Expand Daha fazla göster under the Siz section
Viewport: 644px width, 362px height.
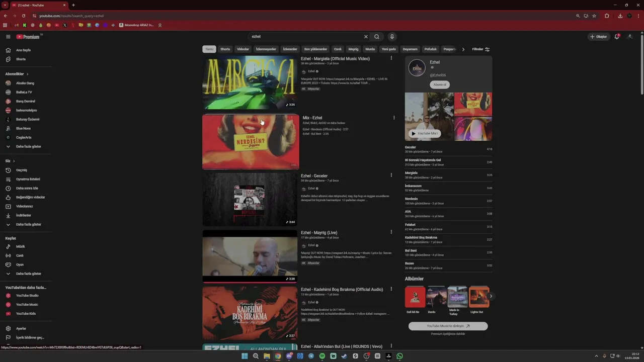pyautogui.click(x=28, y=224)
